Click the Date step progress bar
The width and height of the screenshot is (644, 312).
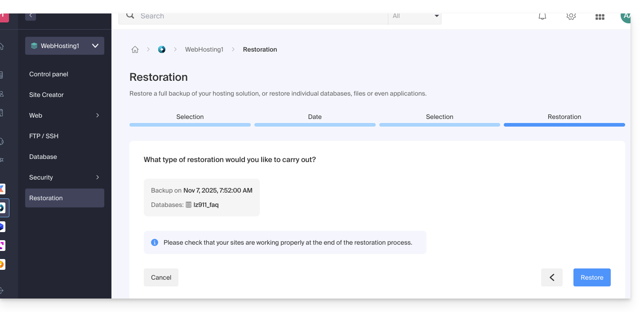pos(315,124)
